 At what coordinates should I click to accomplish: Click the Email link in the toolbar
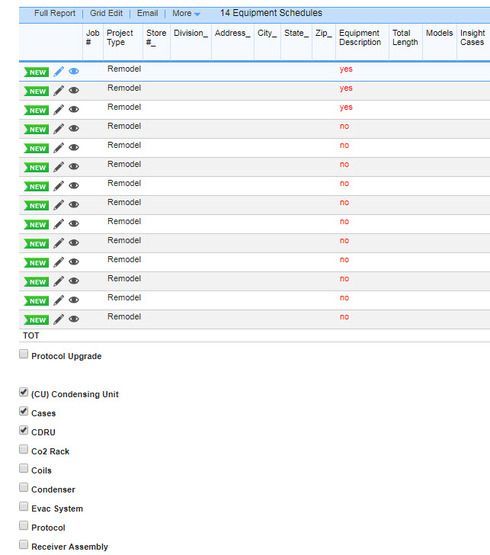[148, 13]
